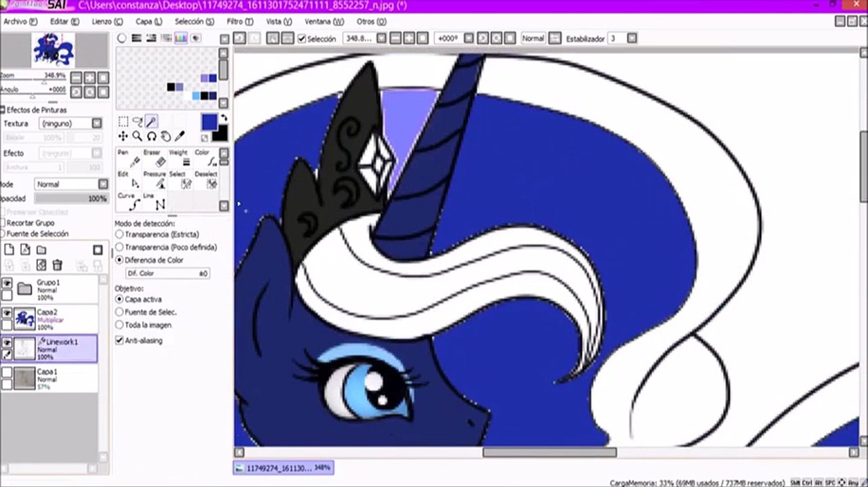The image size is (868, 487).
Task: Open the Filtro menu
Action: (240, 22)
